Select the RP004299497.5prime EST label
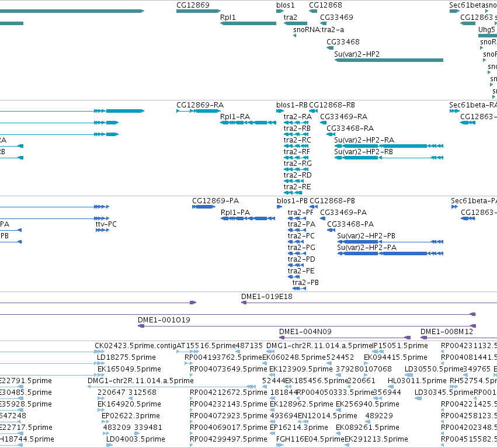 click(x=228, y=439)
